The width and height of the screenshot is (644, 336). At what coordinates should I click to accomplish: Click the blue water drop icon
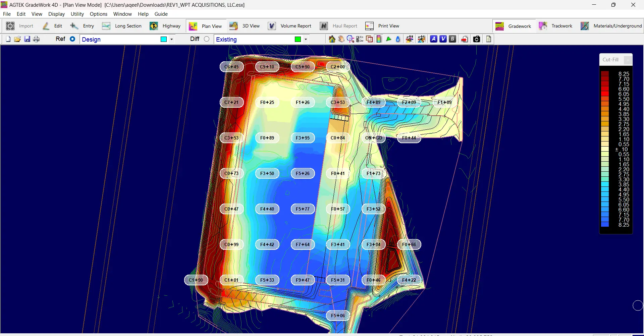click(398, 39)
